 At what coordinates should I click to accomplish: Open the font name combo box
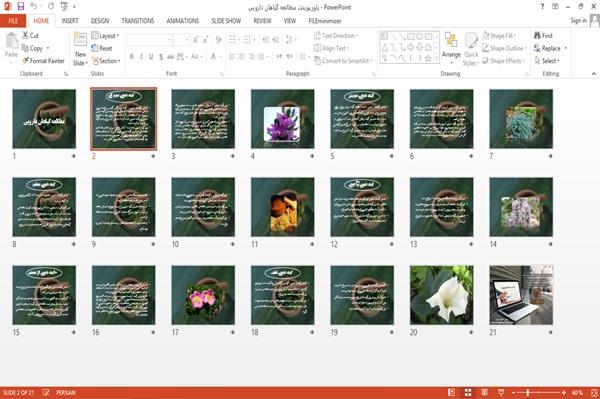click(x=150, y=39)
